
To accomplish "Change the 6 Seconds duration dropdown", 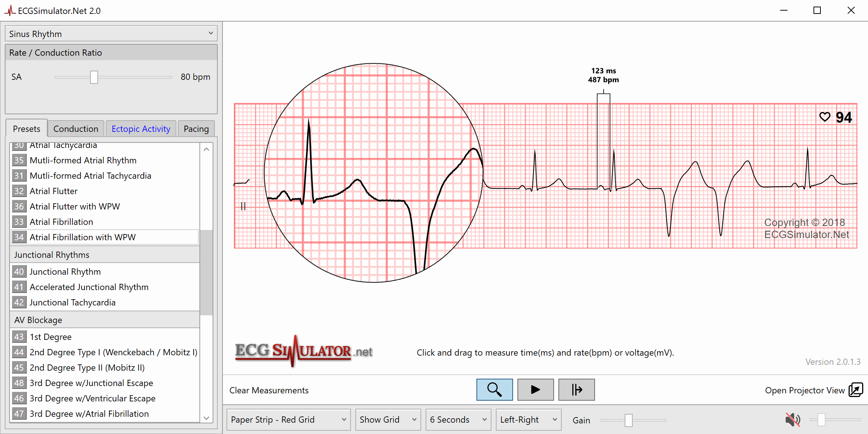I will click(x=458, y=420).
